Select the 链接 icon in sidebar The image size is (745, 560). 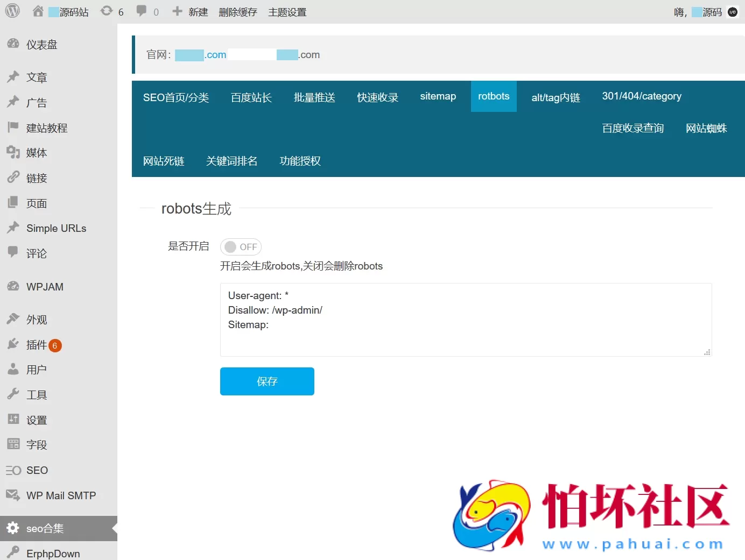[x=13, y=178]
